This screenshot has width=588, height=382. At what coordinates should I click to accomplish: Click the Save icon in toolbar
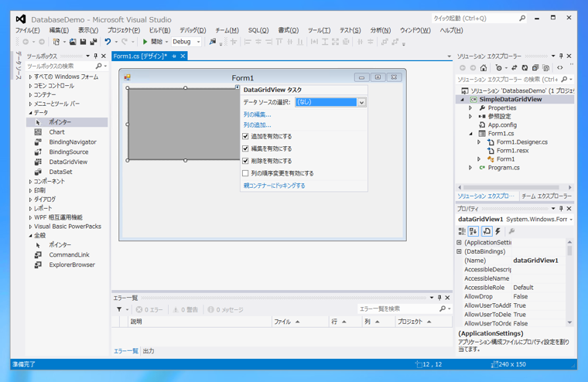tap(84, 42)
